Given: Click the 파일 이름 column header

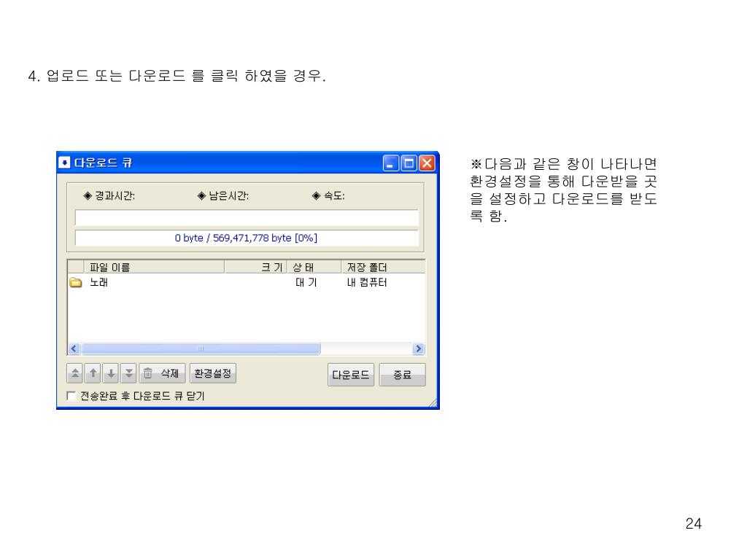Looking at the screenshot, I should (x=154, y=267).
